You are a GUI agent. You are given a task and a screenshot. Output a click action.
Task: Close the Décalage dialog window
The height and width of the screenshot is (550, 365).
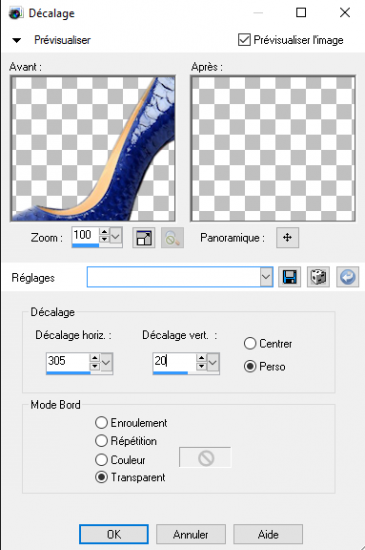click(345, 13)
